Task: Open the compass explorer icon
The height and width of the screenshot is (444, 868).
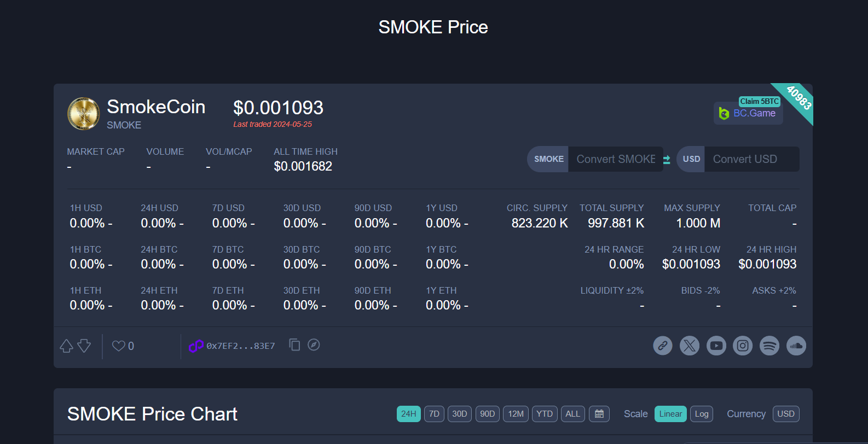Action: click(314, 345)
